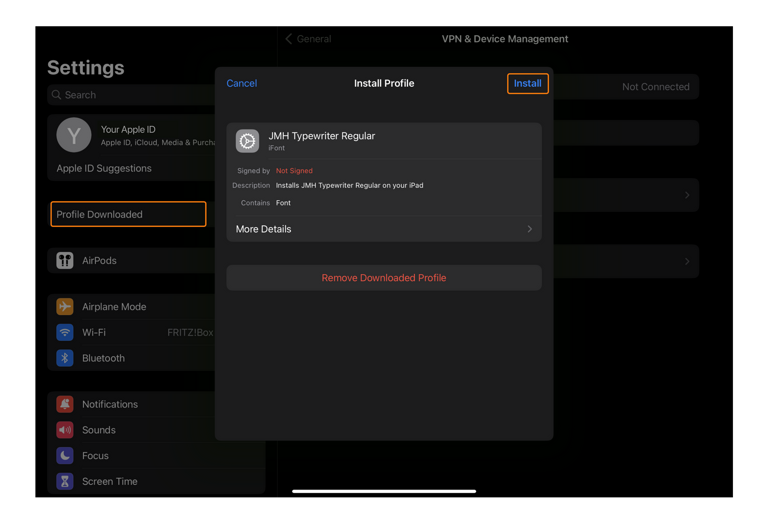Go back to General

313,39
